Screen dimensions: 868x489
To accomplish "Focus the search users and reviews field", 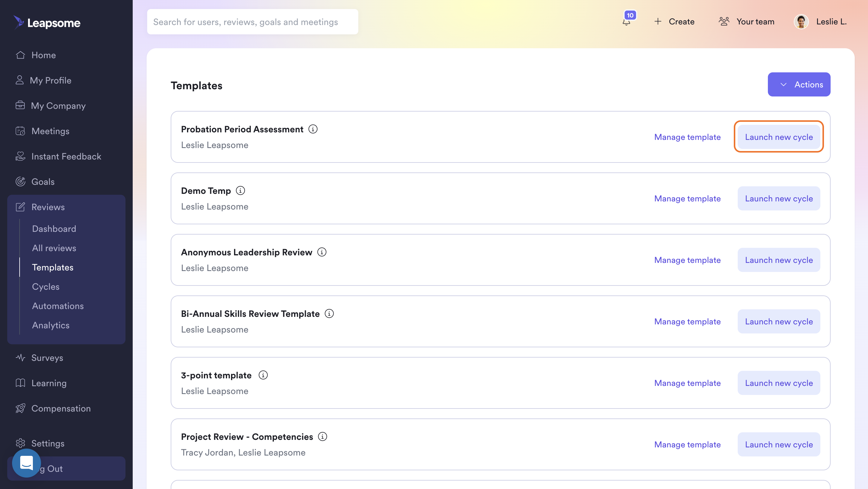I will tap(252, 21).
